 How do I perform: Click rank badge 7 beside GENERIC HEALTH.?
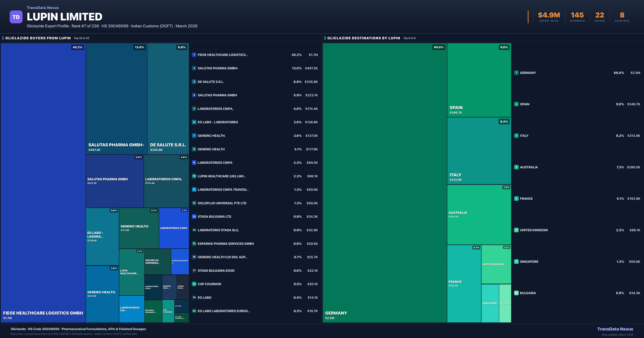tap(194, 136)
